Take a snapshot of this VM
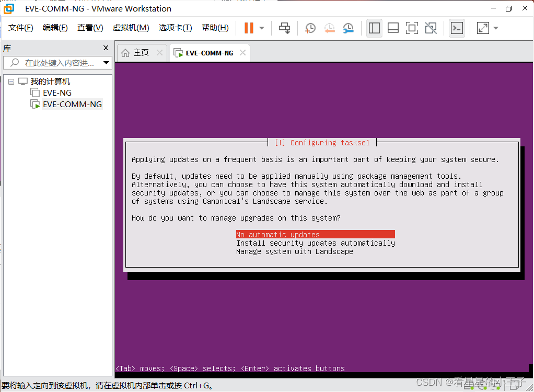 point(310,28)
